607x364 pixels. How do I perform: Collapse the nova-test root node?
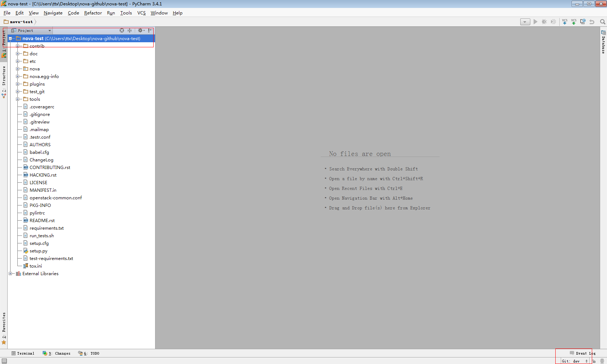point(10,38)
